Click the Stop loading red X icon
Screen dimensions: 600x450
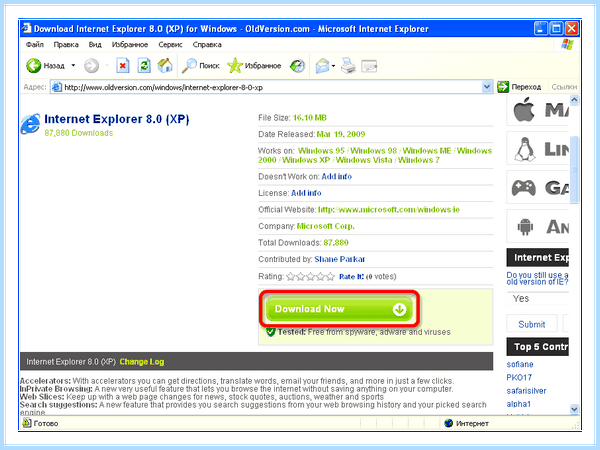[122, 66]
